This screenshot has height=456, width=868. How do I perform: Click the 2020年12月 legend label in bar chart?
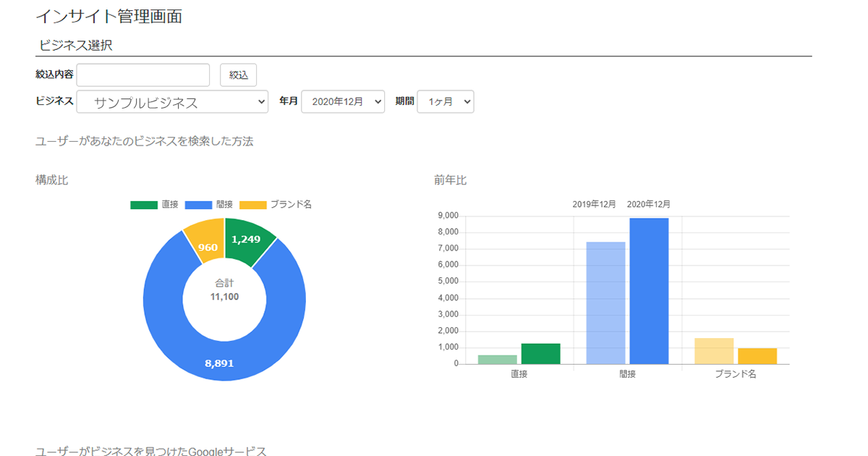(x=649, y=204)
